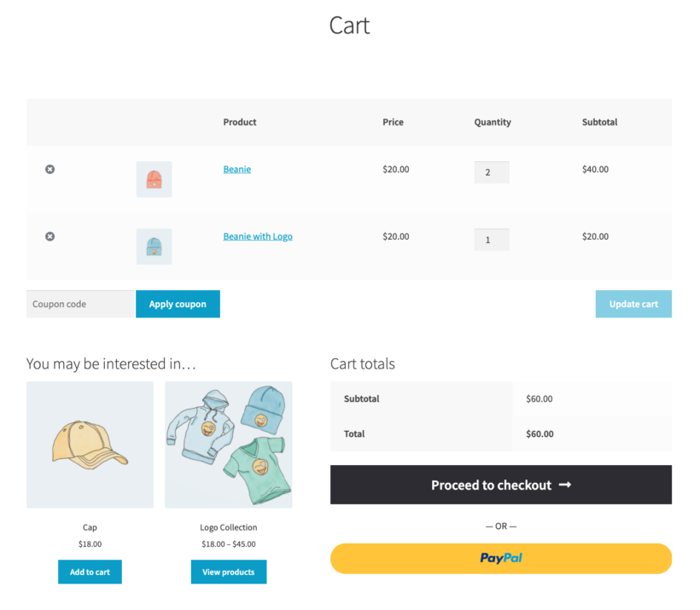Image resolution: width=700 pixels, height=610 pixels.
Task: Click View products for Logo Collection
Action: (228, 572)
